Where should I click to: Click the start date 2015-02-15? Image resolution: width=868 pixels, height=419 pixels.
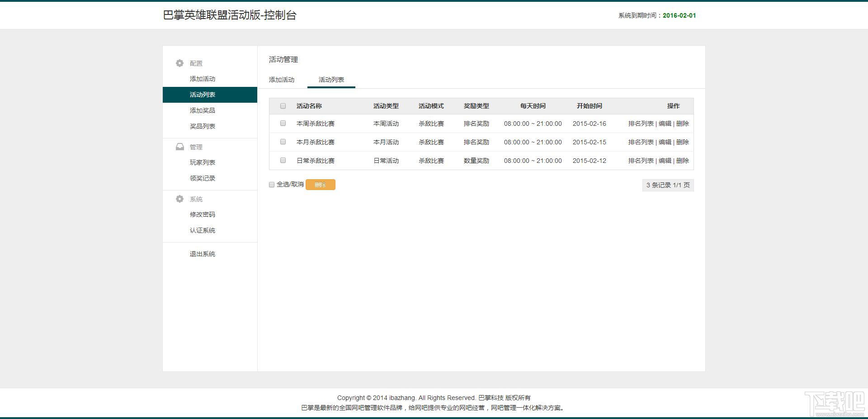[x=590, y=142]
